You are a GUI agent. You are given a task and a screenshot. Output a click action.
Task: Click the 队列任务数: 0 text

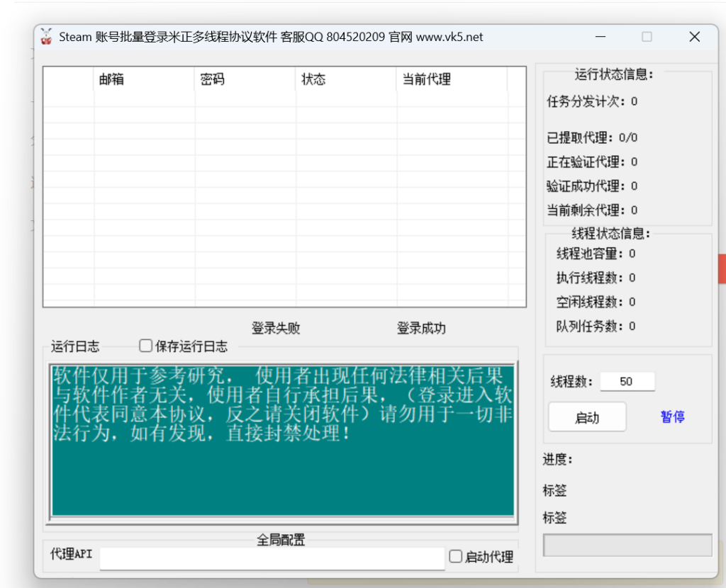tap(596, 326)
